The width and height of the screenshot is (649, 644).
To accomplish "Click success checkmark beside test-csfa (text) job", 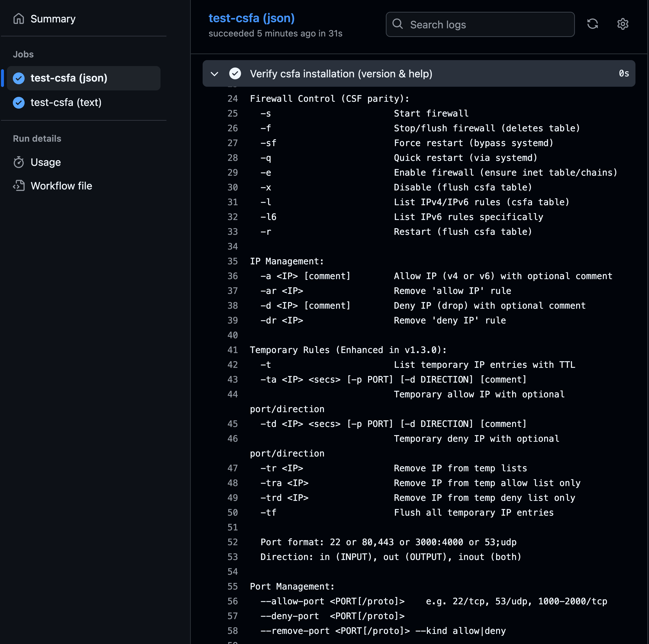I will pyautogui.click(x=19, y=102).
